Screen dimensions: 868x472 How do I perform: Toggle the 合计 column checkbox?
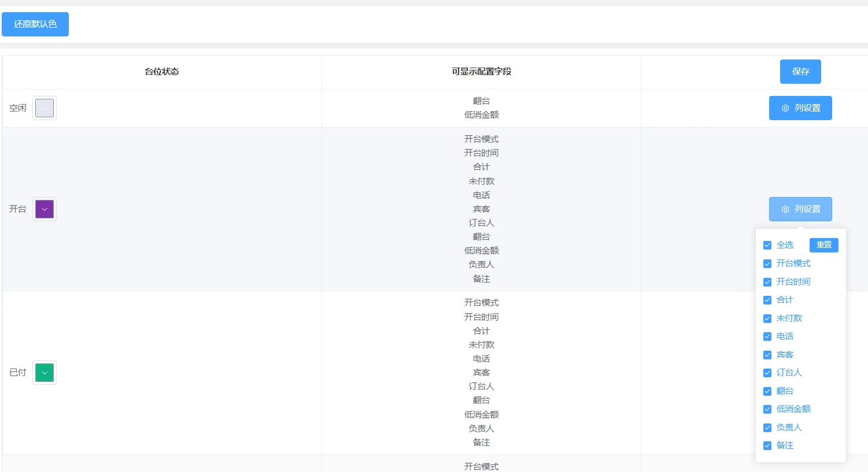tap(767, 300)
